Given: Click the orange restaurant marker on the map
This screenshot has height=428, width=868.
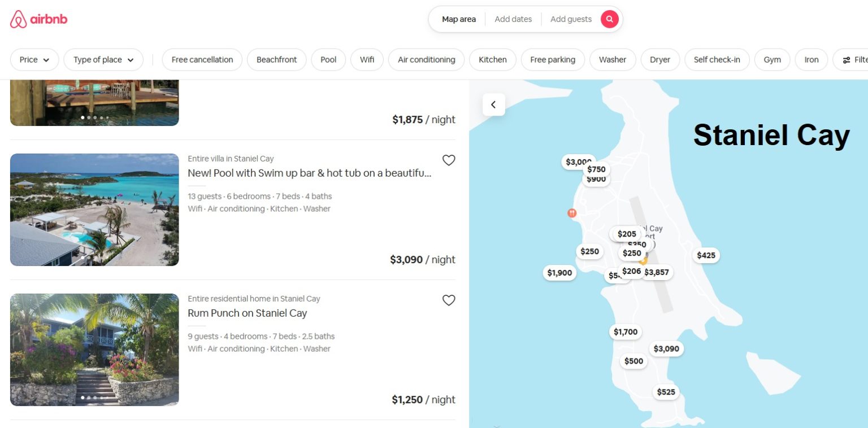Looking at the screenshot, I should click(x=571, y=213).
